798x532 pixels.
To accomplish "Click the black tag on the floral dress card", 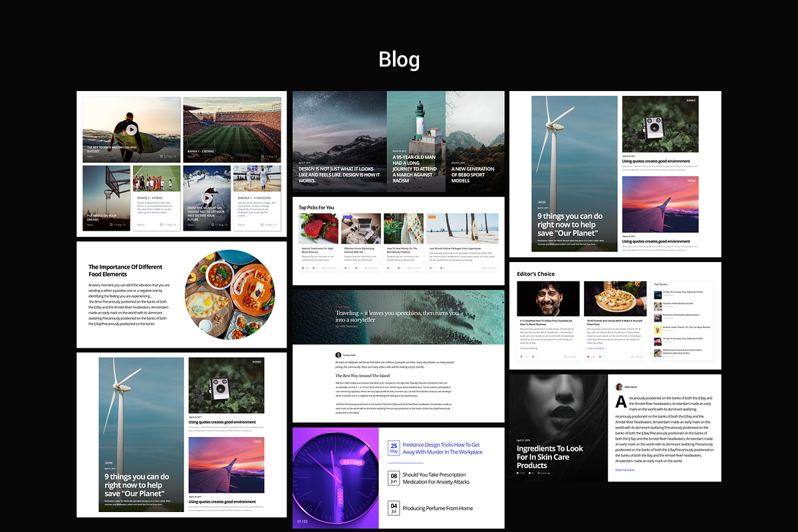I will 390,216.
